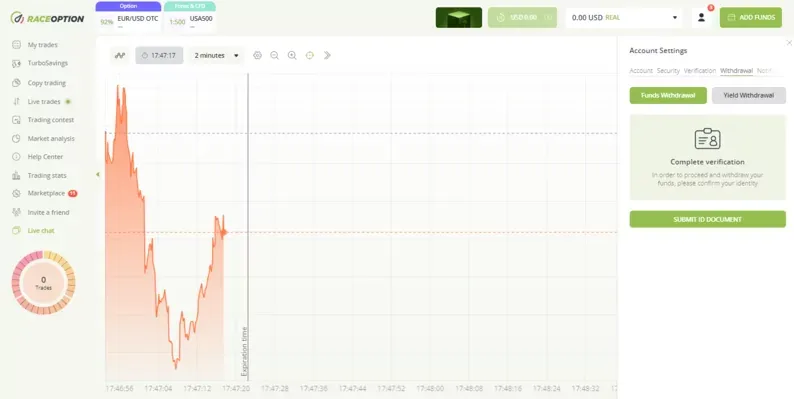Screen dimensions: 794x399
Task: Click the Expiration time vertical marker
Action: click(248, 227)
